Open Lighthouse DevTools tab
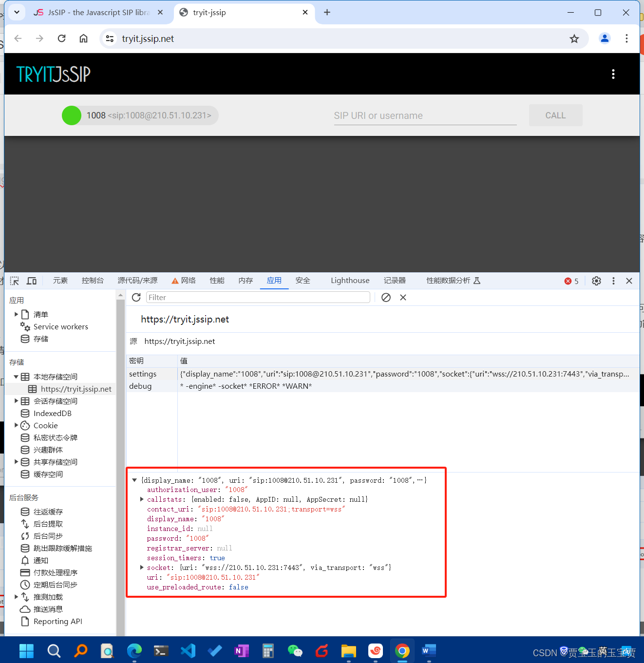The image size is (644, 663). point(350,281)
